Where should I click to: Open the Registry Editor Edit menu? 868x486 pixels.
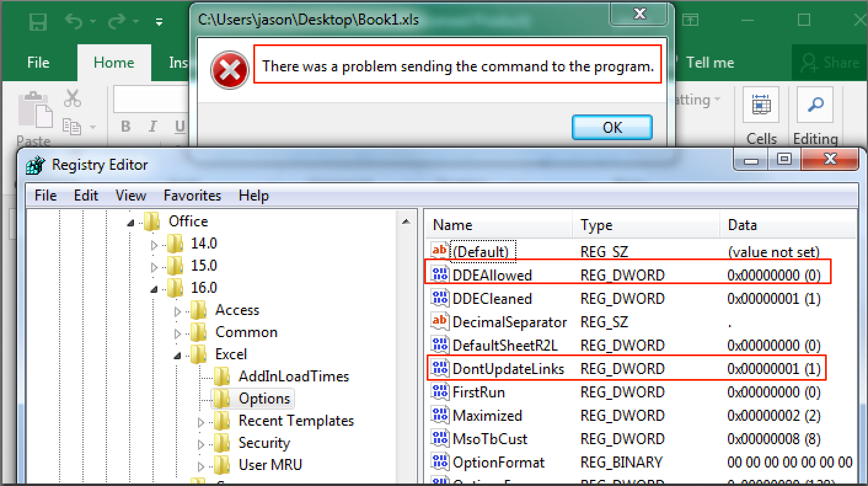click(86, 196)
